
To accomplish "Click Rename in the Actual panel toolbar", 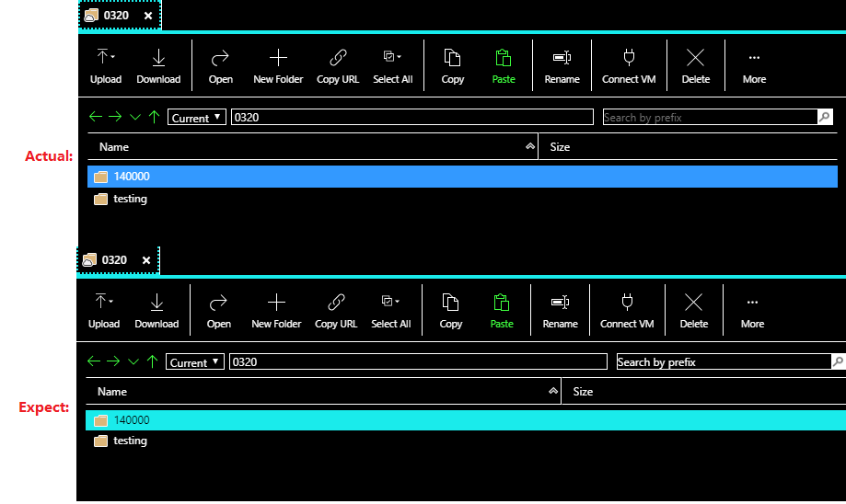I will 562,67.
